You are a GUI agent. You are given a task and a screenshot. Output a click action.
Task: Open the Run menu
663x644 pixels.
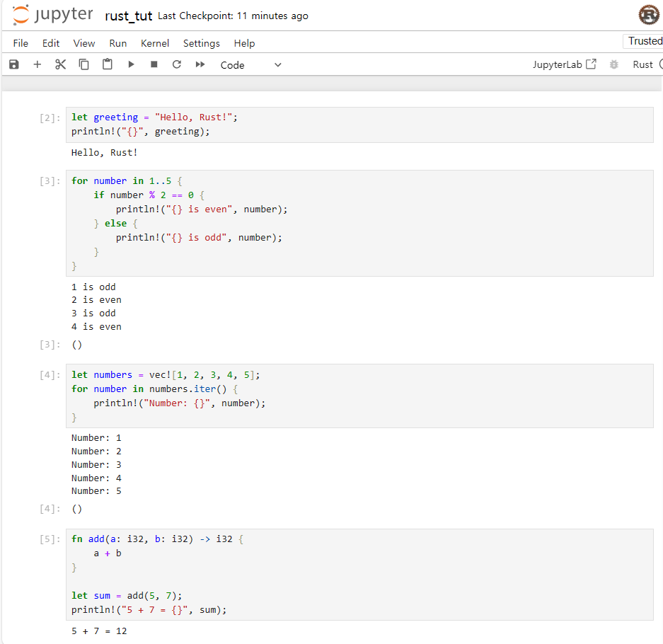click(117, 43)
